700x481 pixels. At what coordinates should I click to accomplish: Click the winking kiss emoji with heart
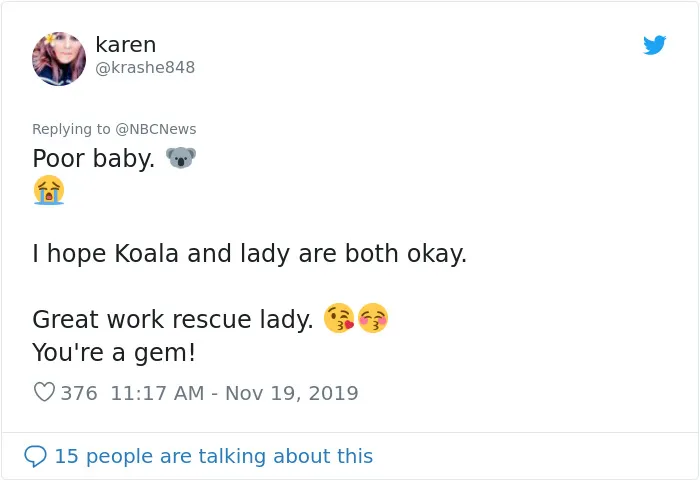(x=339, y=318)
